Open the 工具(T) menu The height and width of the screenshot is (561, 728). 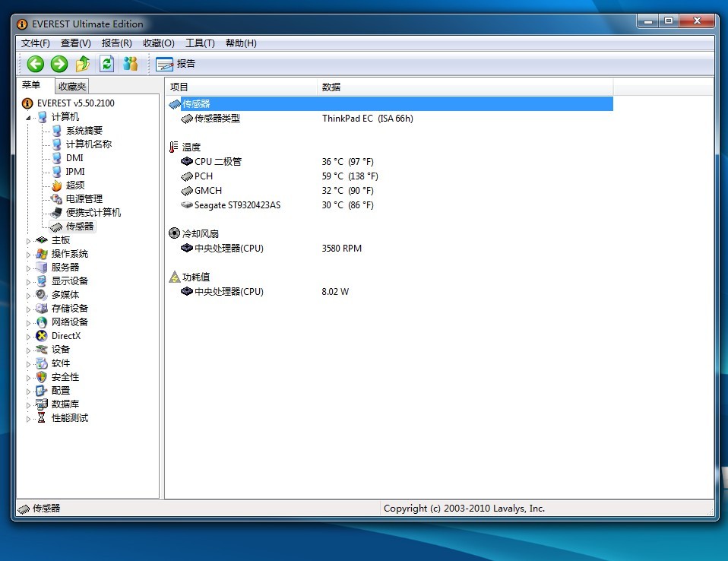200,43
